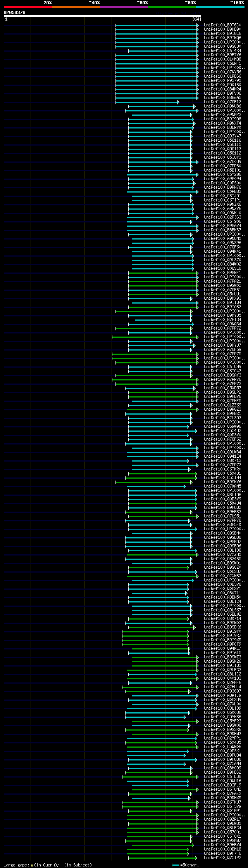Select hit UniRef100_A7QF59

point(222,350)
